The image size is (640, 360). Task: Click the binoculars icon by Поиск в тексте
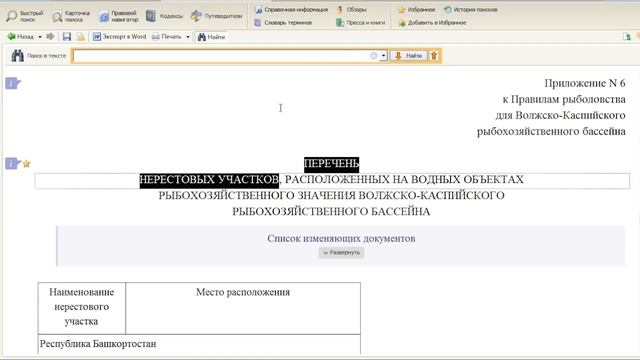click(17, 56)
